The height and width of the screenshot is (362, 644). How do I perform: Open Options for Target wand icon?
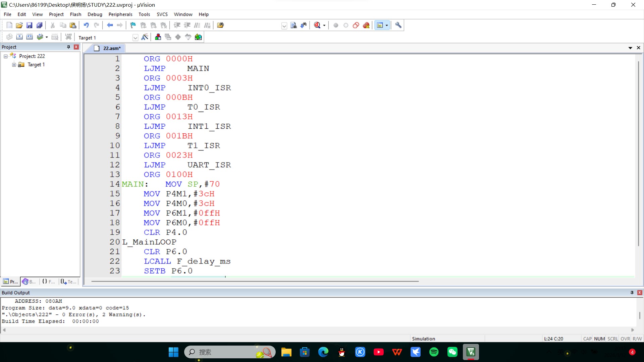[x=145, y=37]
